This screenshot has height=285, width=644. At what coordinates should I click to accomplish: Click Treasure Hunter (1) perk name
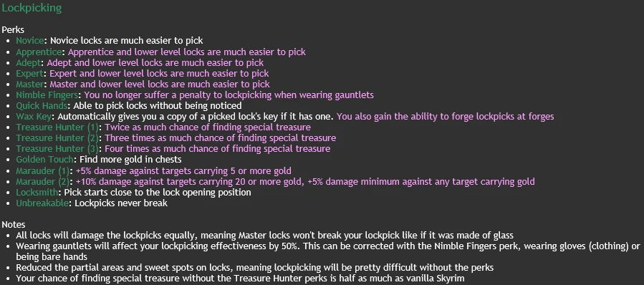click(x=57, y=127)
